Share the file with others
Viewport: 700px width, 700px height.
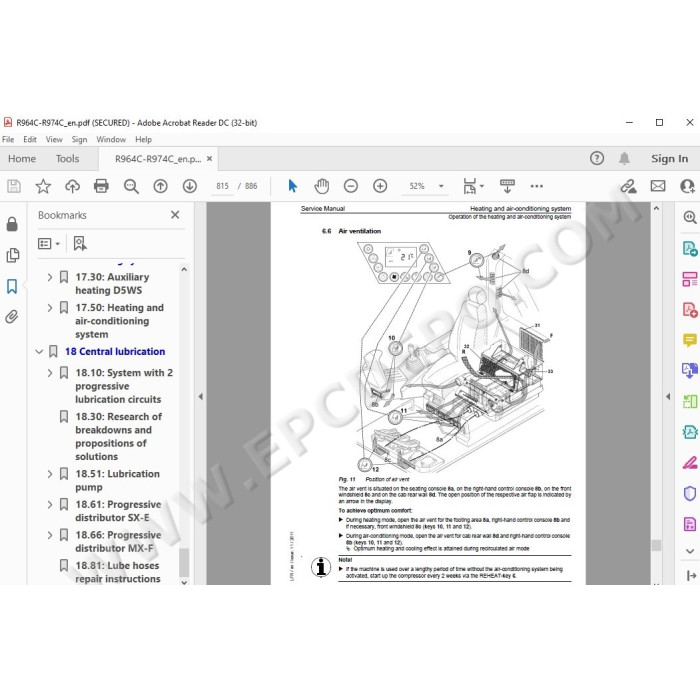coord(687,186)
